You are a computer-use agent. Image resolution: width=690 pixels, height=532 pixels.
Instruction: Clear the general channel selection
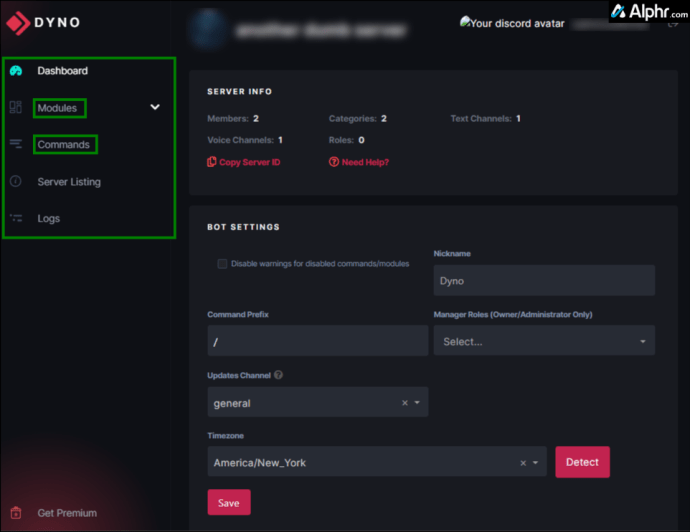pos(405,403)
